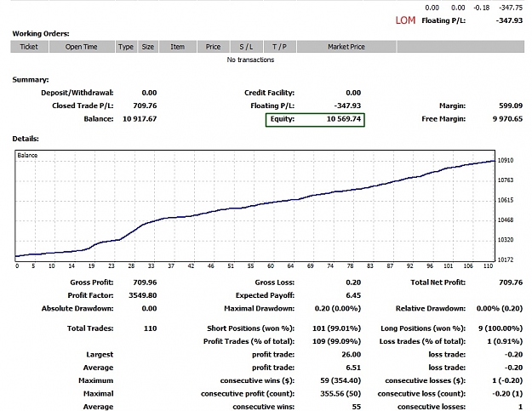This screenshot has height=411, width=532.
Task: Click Closed Trade P/L value 709.76
Action: tap(145, 106)
